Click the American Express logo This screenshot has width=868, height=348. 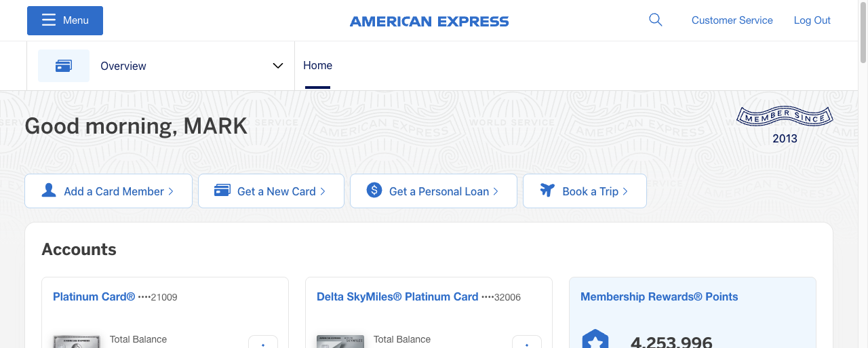coord(429,21)
